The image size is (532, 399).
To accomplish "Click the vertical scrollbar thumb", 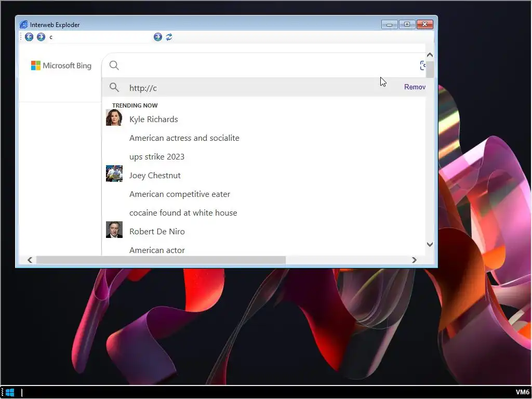I will point(430,70).
